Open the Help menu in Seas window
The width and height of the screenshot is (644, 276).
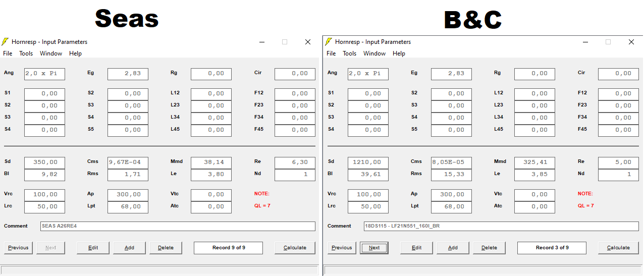[75, 53]
